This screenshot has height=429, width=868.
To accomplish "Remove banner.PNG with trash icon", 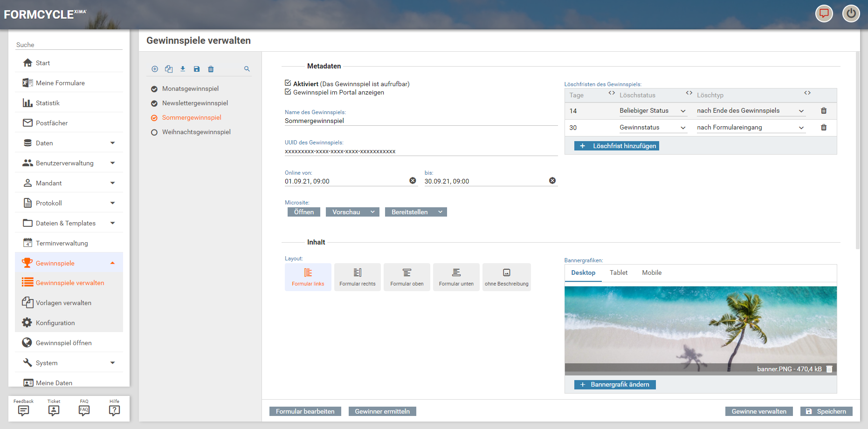I will point(829,369).
